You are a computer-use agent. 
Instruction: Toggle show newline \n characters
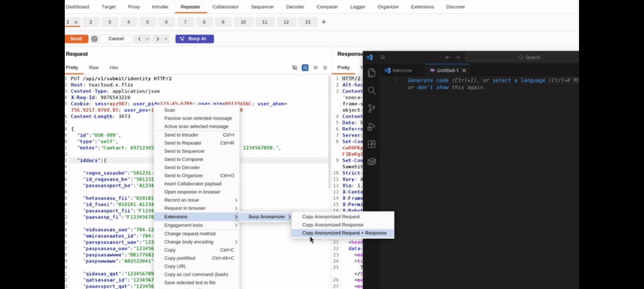[315, 68]
